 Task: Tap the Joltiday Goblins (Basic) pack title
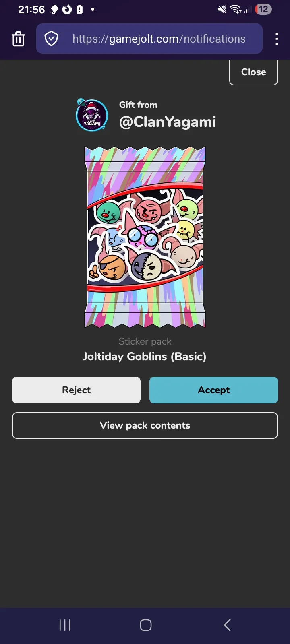coord(145,357)
